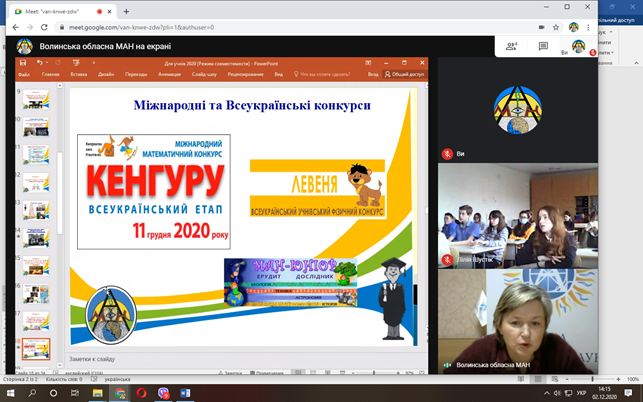This screenshot has width=643, height=402.
Task: Open the Дизайн ribbon tab
Action: point(106,74)
